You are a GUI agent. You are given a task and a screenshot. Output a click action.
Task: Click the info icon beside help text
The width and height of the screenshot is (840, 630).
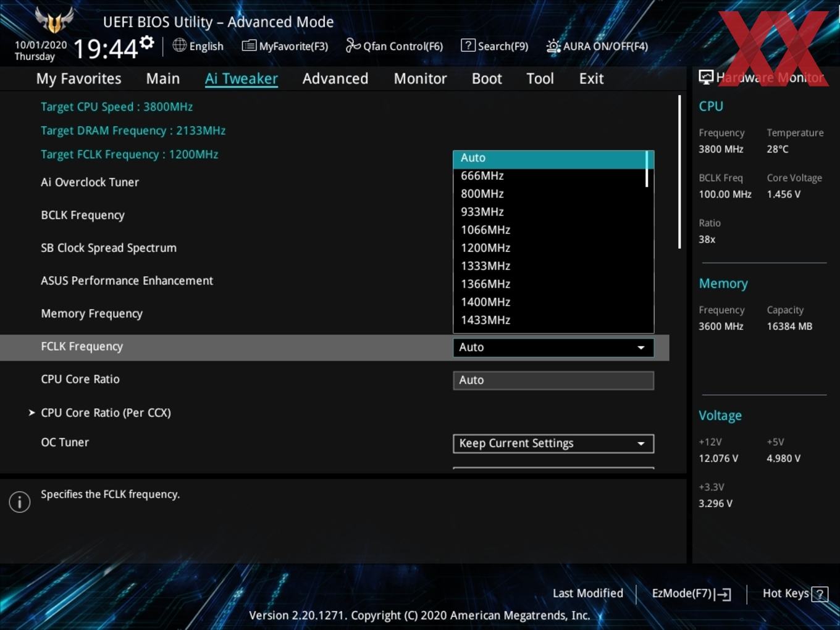tap(20, 502)
